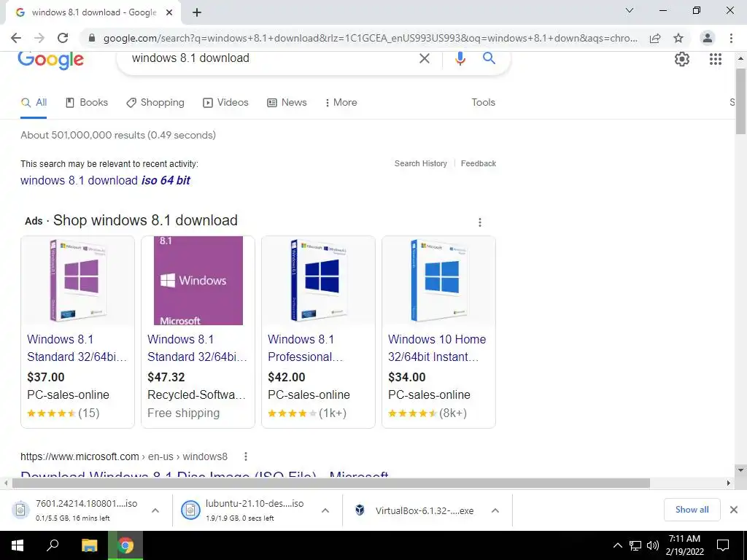This screenshot has height=560, width=747.
Task: Go to Google homepage logo
Action: [x=50, y=60]
